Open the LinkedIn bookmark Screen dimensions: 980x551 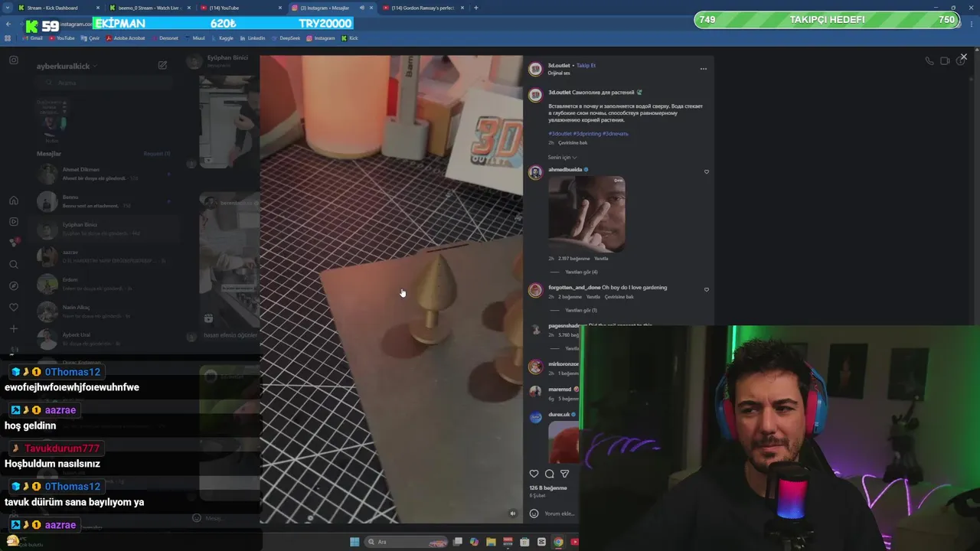(x=253, y=37)
